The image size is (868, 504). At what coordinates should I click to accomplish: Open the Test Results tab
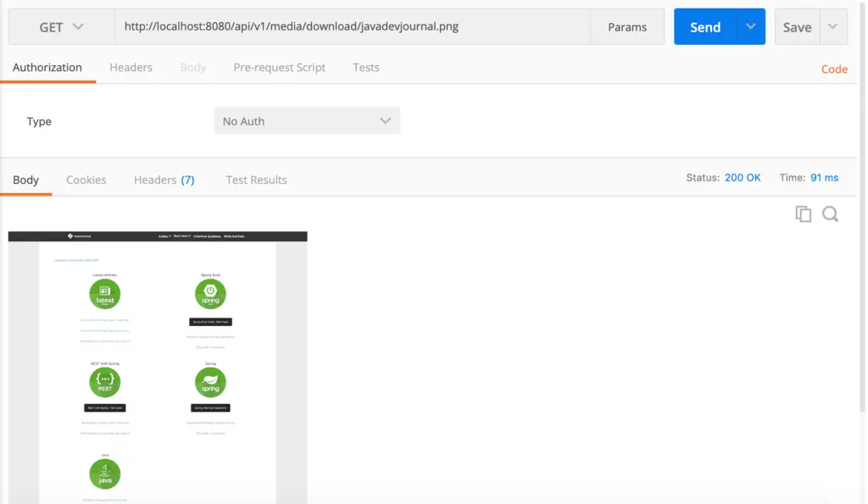coord(256,180)
